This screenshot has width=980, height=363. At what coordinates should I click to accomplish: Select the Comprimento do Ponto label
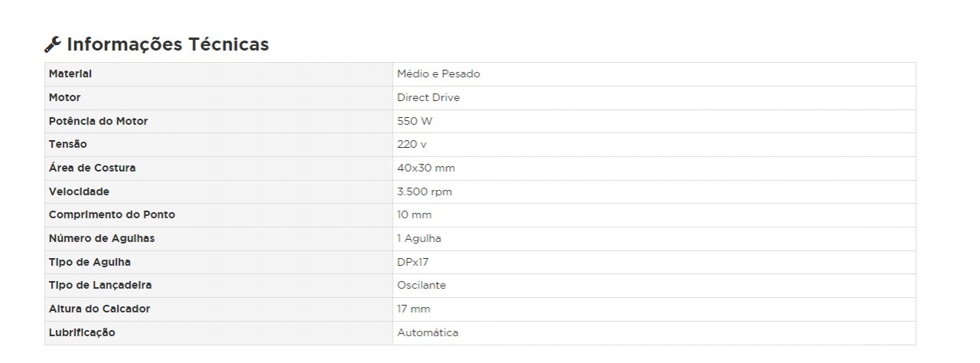tap(112, 215)
